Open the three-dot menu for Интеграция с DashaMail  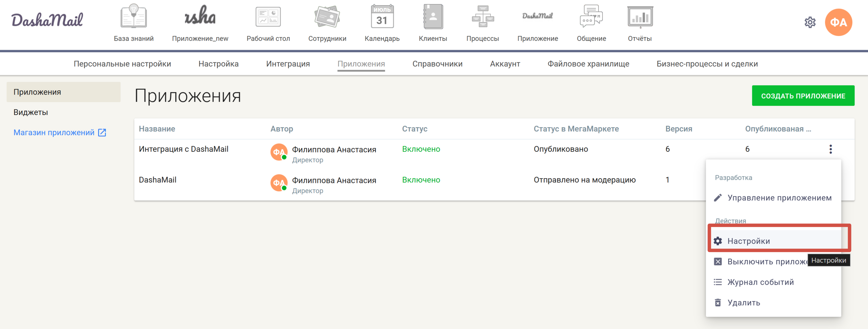tap(831, 149)
